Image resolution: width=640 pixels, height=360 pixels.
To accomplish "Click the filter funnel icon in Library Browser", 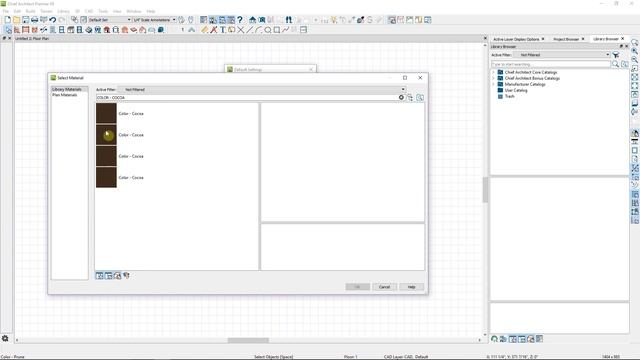I will click(616, 55).
